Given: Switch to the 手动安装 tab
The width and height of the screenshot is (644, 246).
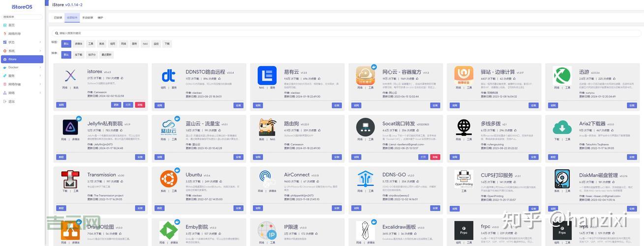Looking at the screenshot, I should pos(88,17).
